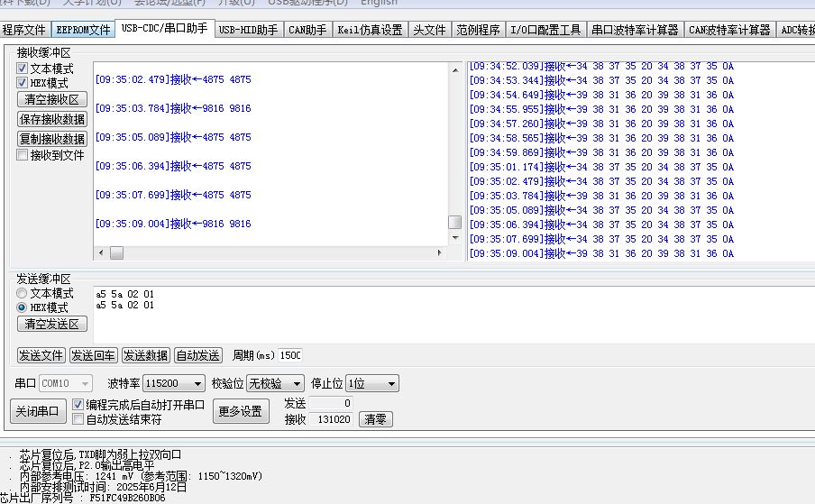This screenshot has height=504, width=815.
Task: Toggle the receive buffer HEX模式 checkbox
Action: [23, 83]
